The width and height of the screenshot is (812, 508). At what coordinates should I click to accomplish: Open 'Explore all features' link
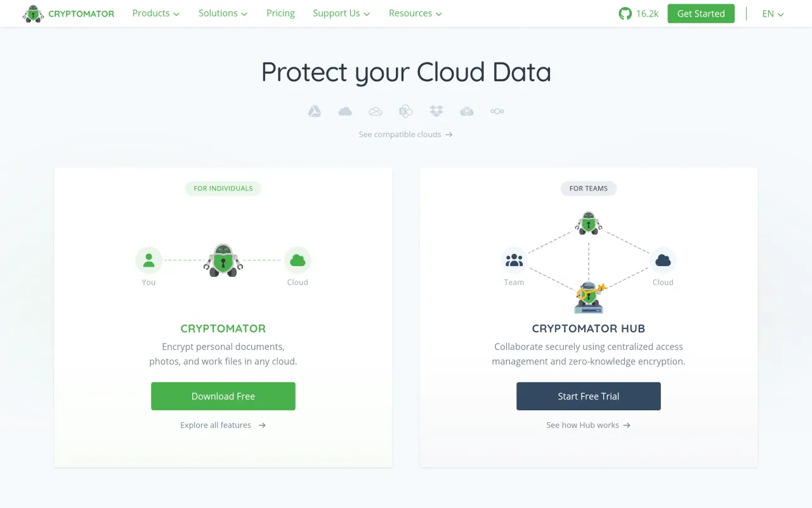[223, 425]
